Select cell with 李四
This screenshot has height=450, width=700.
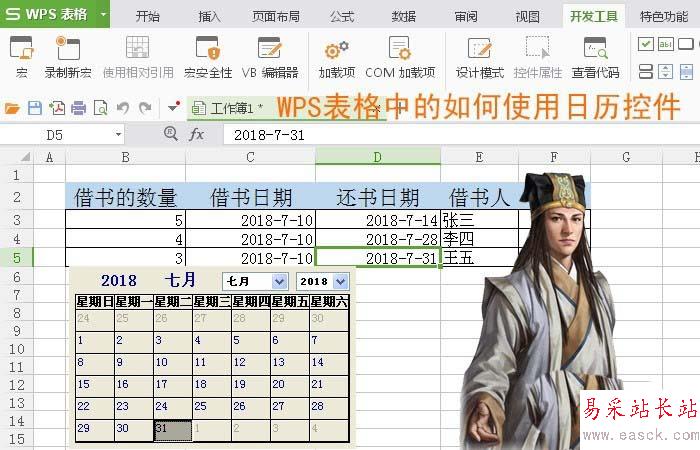click(x=479, y=239)
